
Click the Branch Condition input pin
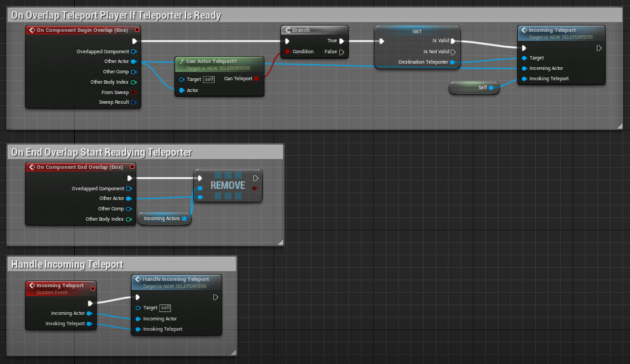(x=287, y=51)
